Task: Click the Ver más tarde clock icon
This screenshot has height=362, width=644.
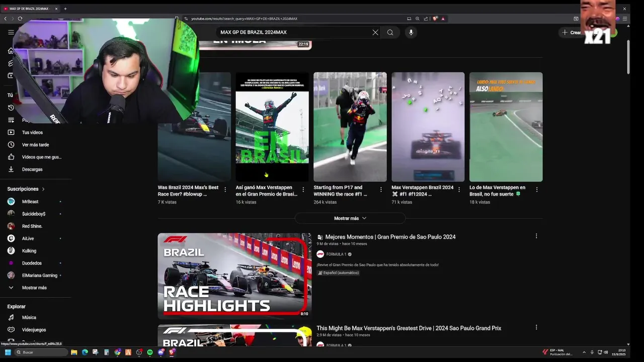Action: click(11, 145)
